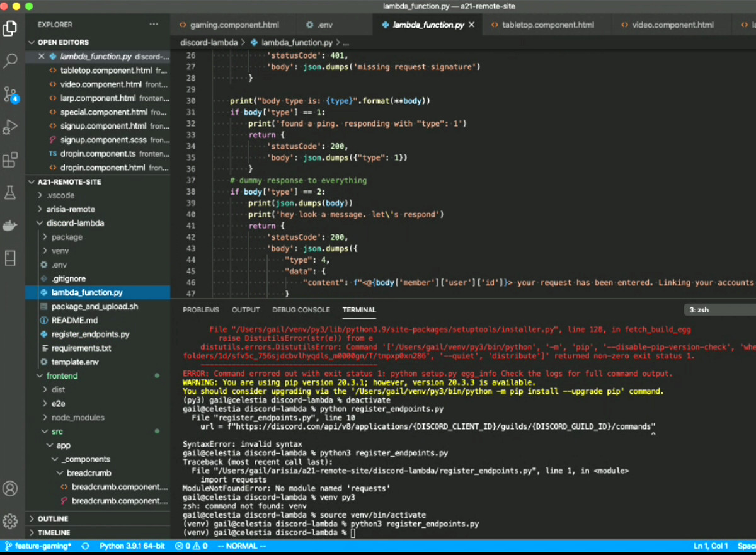Open the Run and Debug view
The width and height of the screenshot is (756, 555).
[10, 127]
